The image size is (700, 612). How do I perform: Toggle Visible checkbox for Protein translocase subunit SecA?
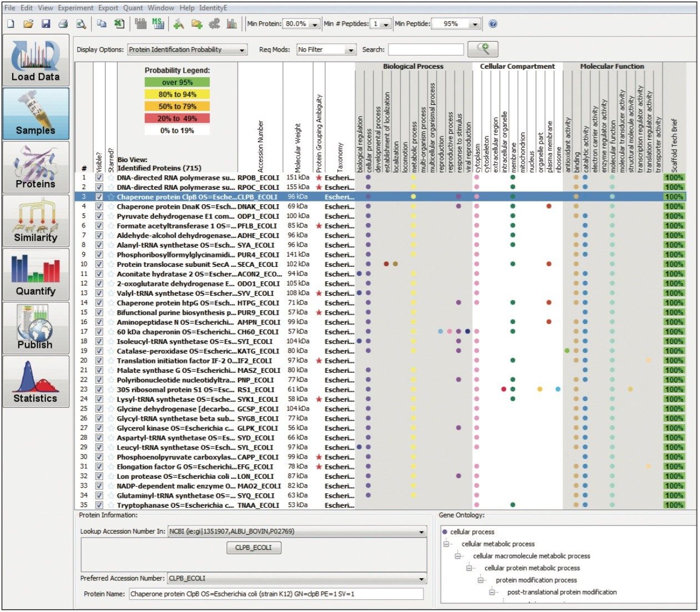coord(99,265)
